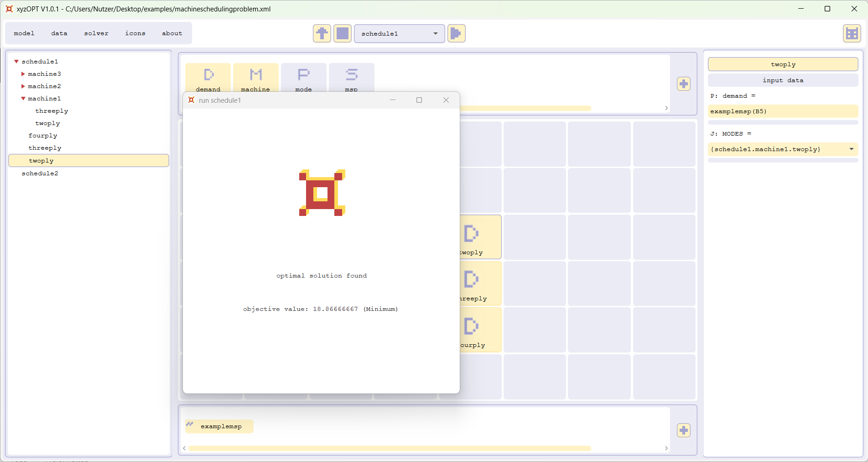Open the solver menu
The image size is (868, 462).
[96, 33]
